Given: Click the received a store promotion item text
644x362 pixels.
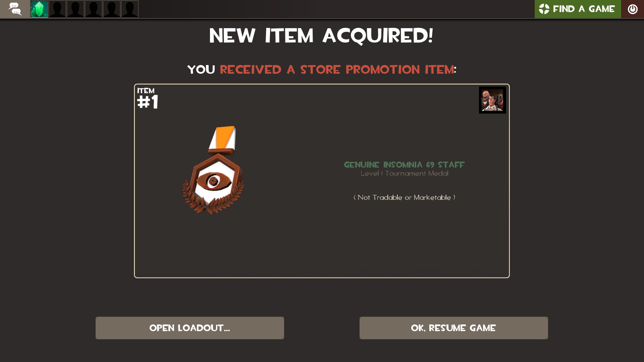Looking at the screenshot, I should (x=337, y=70).
